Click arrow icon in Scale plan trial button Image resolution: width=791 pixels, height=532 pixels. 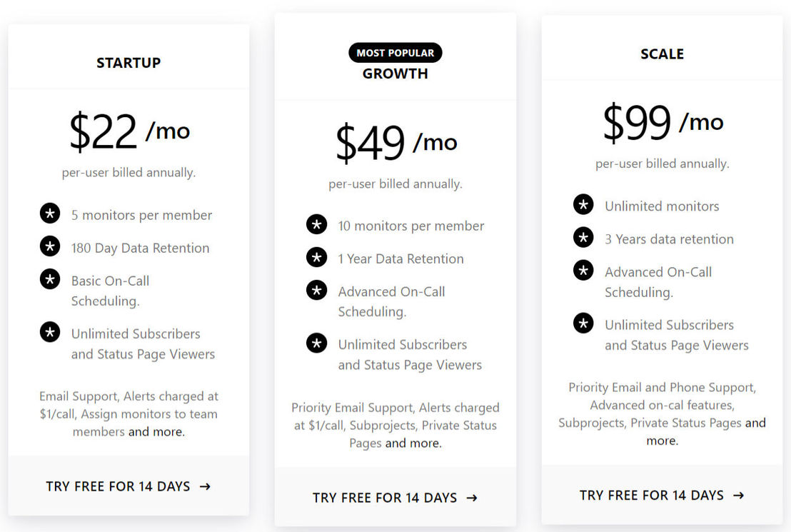739,496
